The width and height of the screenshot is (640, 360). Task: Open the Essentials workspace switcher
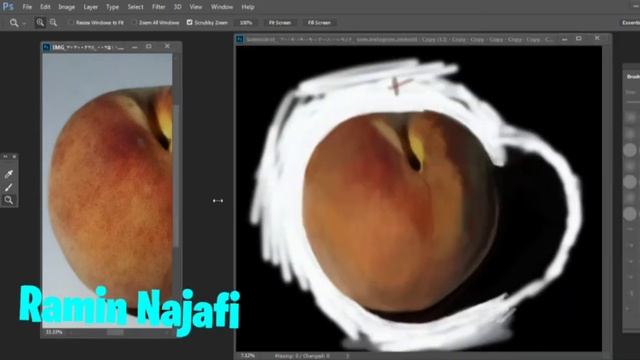630,23
